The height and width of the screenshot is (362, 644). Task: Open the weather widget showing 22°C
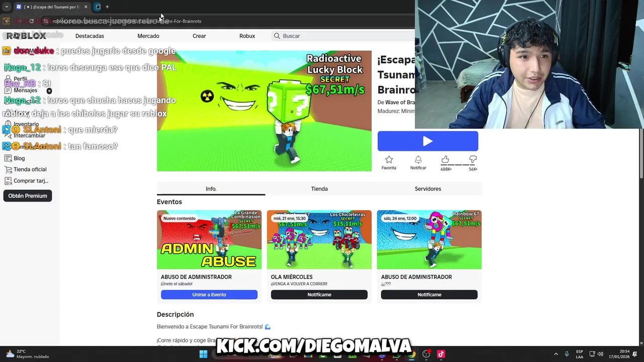[x=27, y=354]
